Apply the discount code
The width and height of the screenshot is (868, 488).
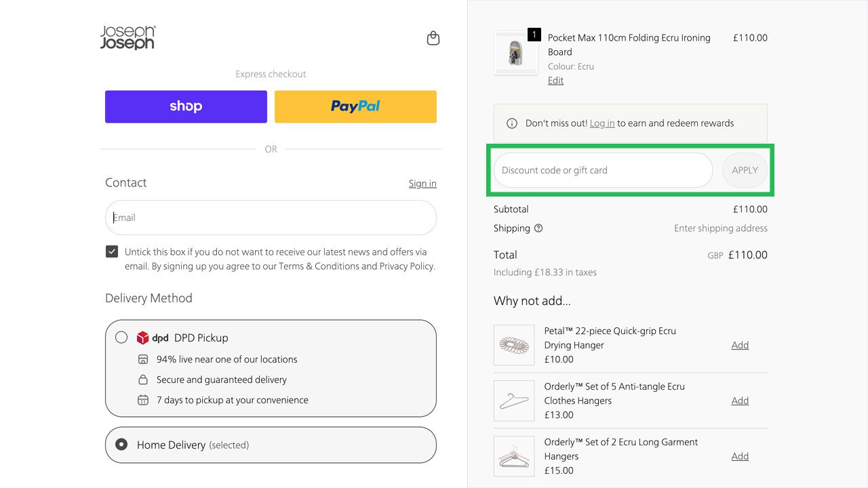[745, 170]
